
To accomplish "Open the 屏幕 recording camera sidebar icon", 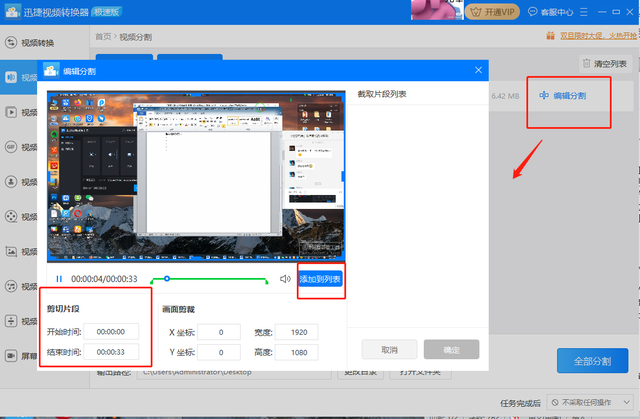I will pos(11,356).
